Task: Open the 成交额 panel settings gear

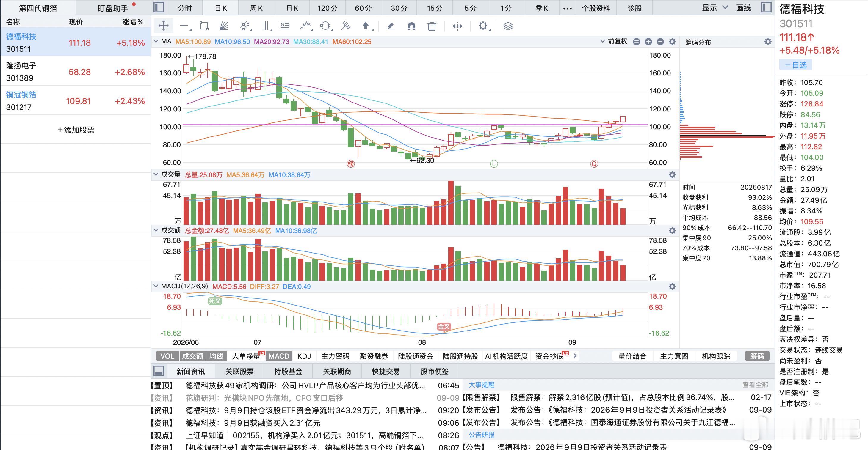Action: point(672,231)
